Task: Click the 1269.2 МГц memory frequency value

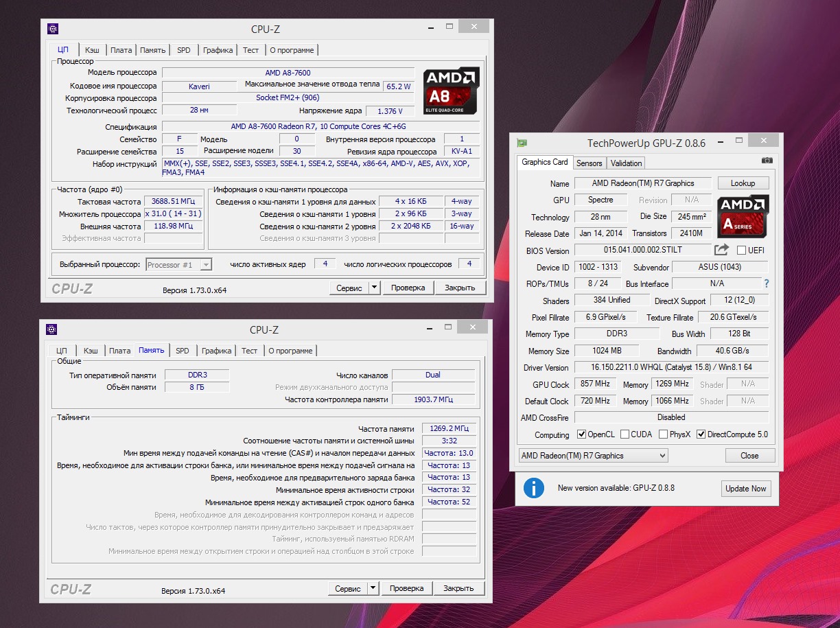Action: [449, 428]
